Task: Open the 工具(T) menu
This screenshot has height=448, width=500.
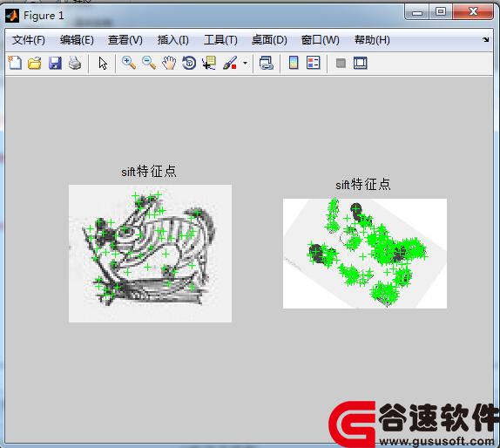Action: click(220, 40)
